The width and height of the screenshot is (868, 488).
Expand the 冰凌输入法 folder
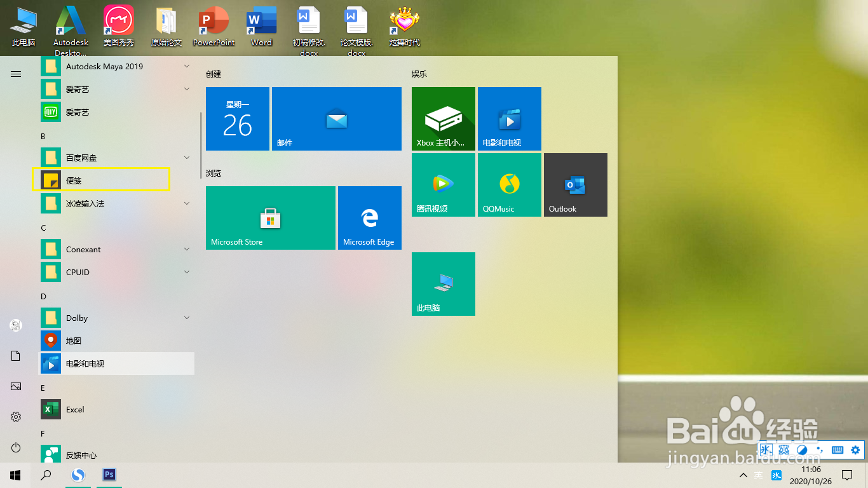[x=187, y=203]
